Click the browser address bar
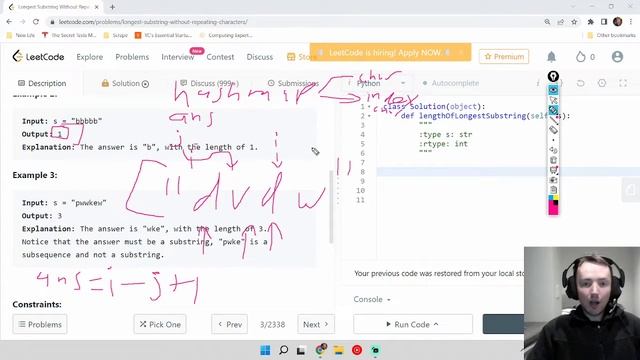The image size is (640, 360). click(294, 22)
